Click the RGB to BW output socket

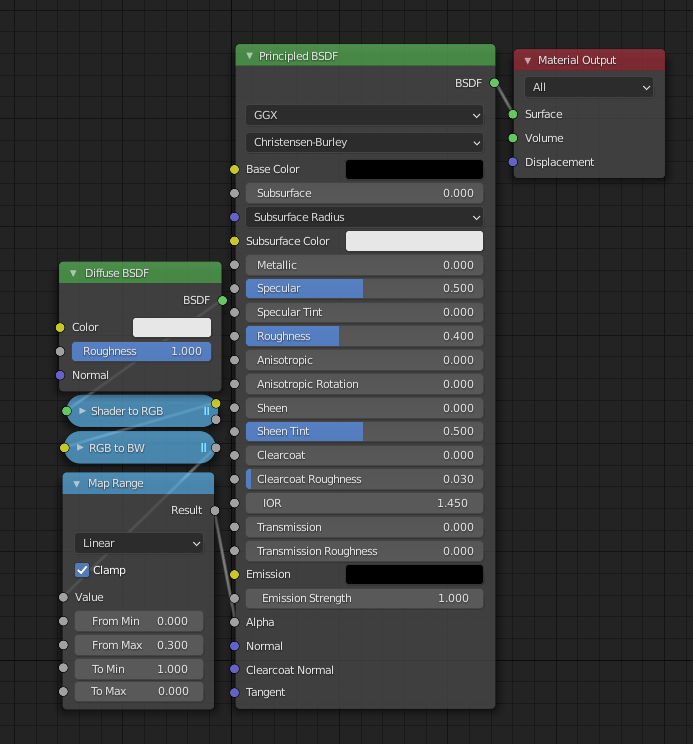pyautogui.click(x=216, y=448)
